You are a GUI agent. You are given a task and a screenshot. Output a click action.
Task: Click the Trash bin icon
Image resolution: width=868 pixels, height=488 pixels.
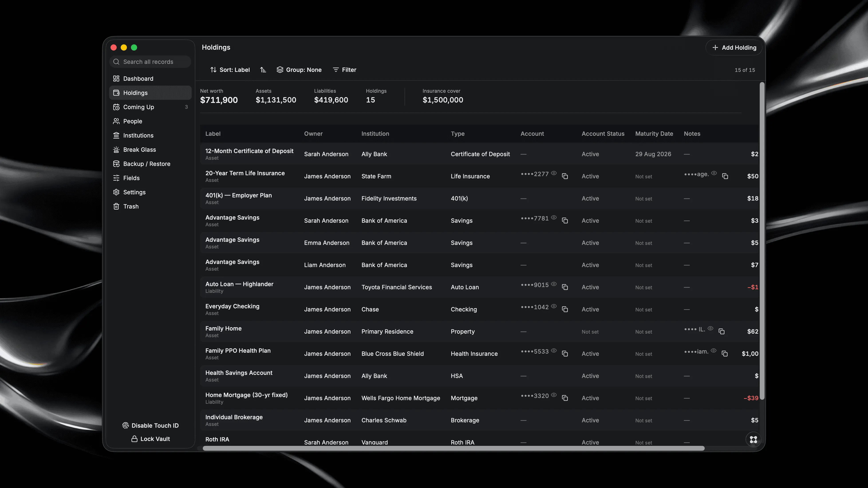(116, 207)
